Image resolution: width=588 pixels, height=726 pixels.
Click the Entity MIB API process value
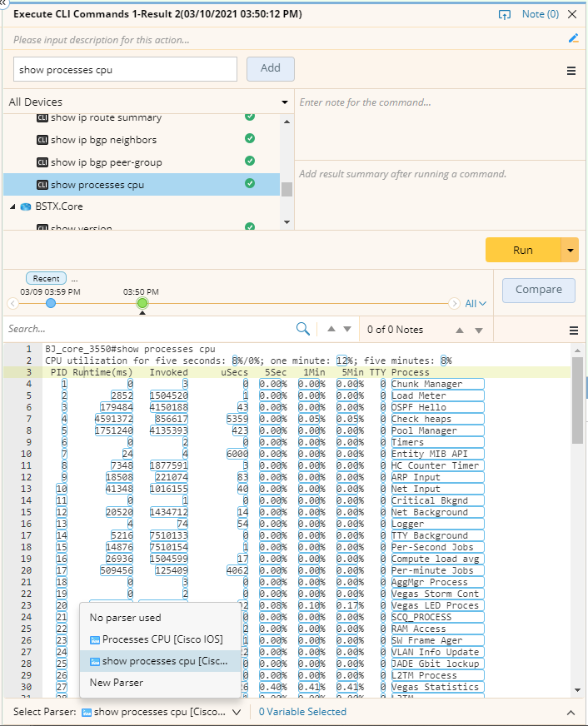click(x=437, y=454)
